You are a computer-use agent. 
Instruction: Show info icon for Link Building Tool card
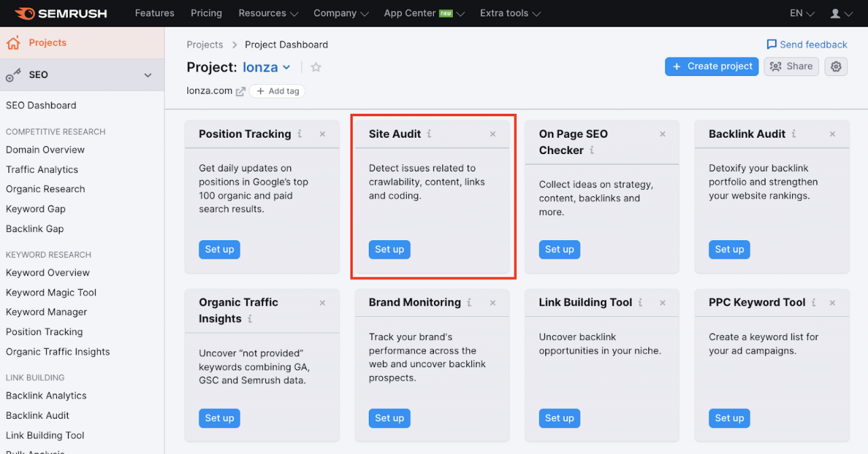[x=640, y=303]
